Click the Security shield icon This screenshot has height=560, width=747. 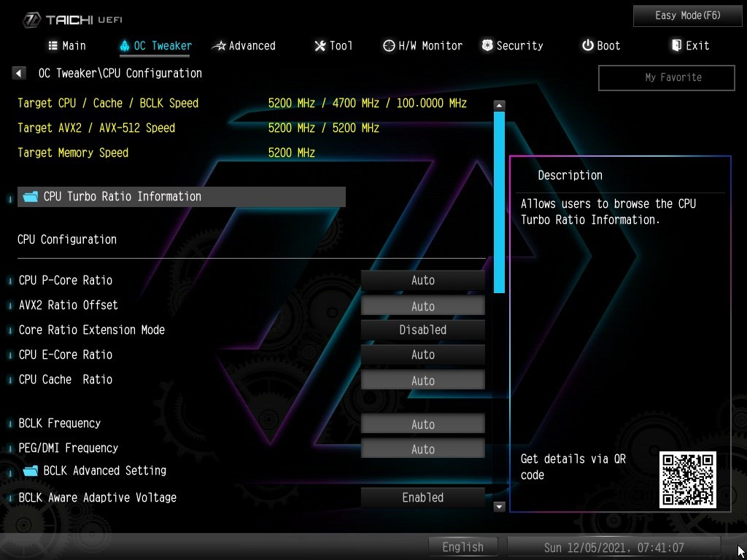[x=487, y=46]
